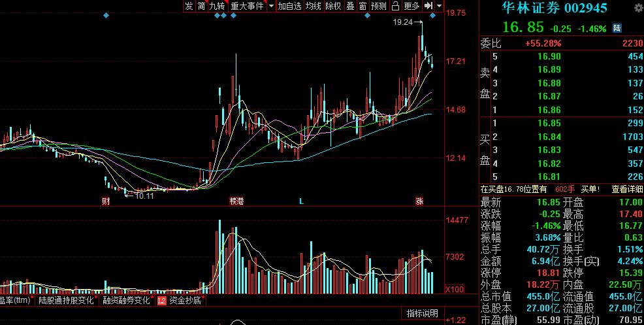
Task: Open the 指标说明 indicator explanation
Action: coord(422,313)
